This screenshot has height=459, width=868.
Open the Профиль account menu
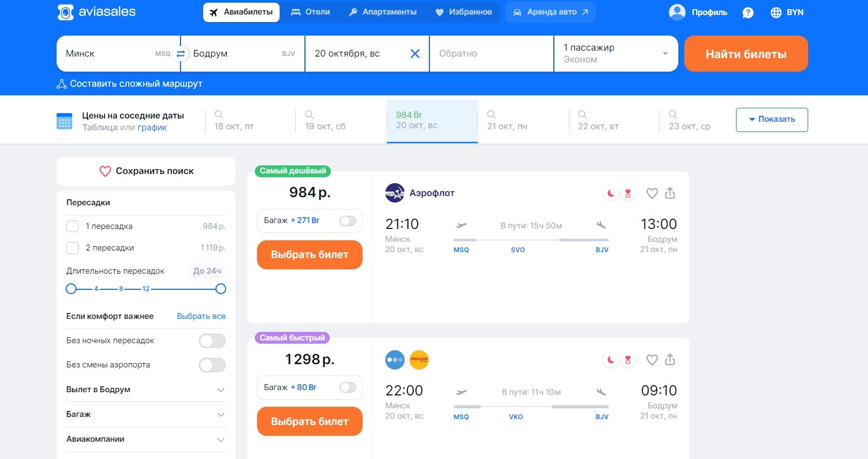point(698,12)
